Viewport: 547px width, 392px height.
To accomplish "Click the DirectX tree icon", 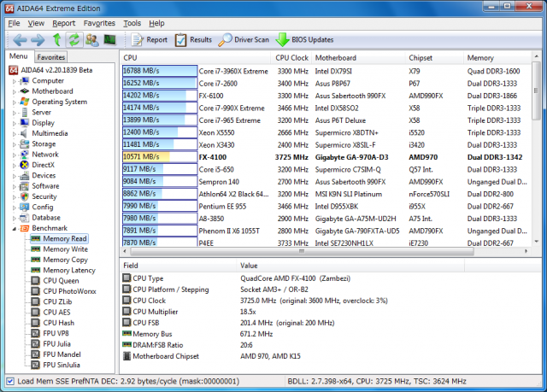I will (x=25, y=165).
